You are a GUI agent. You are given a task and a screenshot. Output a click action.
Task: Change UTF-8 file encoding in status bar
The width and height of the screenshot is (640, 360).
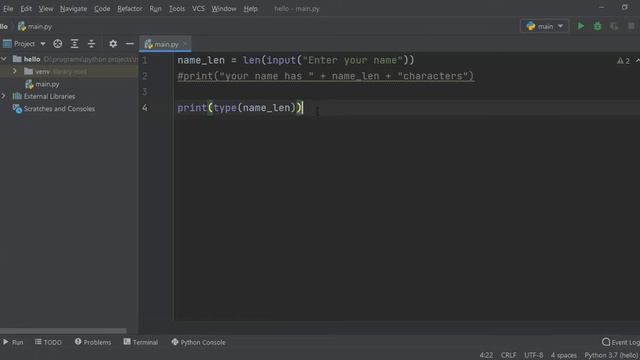pyautogui.click(x=533, y=355)
